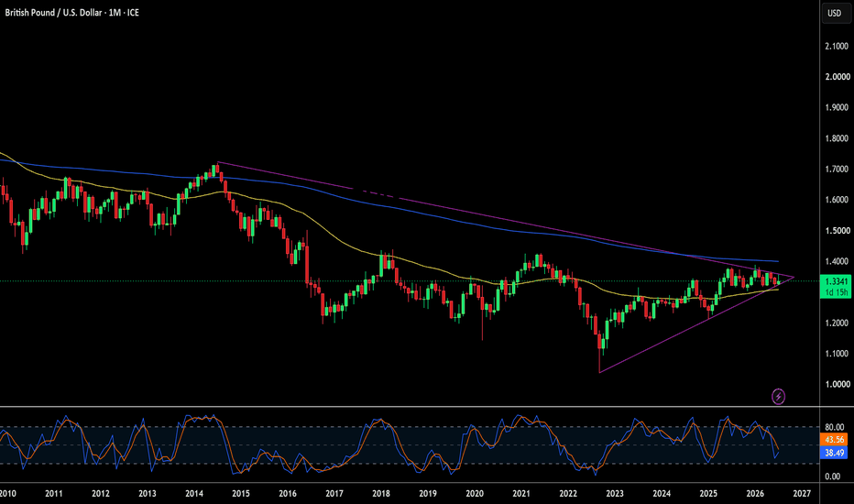Click the 0.00 oscillator scale label
The image size is (854, 504).
[x=833, y=477]
